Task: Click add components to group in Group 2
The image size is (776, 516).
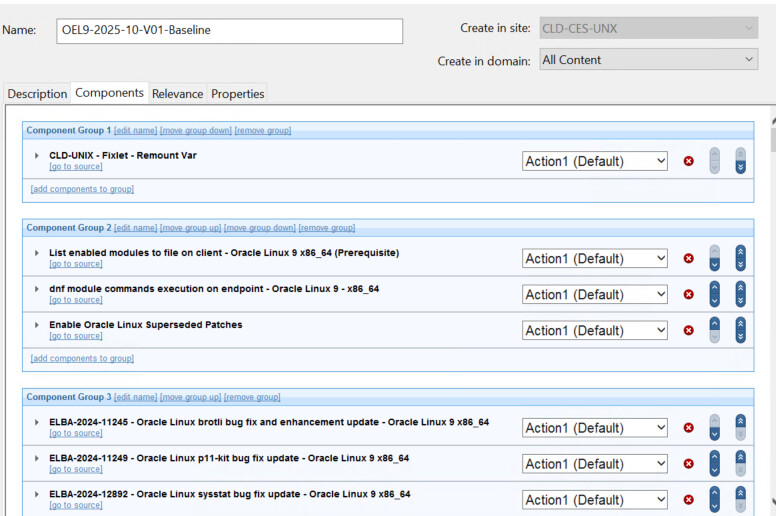Action: 82,358
